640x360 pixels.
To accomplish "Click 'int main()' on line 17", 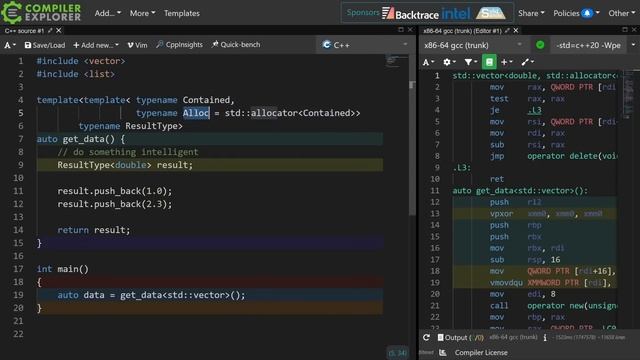I will 62,269.
